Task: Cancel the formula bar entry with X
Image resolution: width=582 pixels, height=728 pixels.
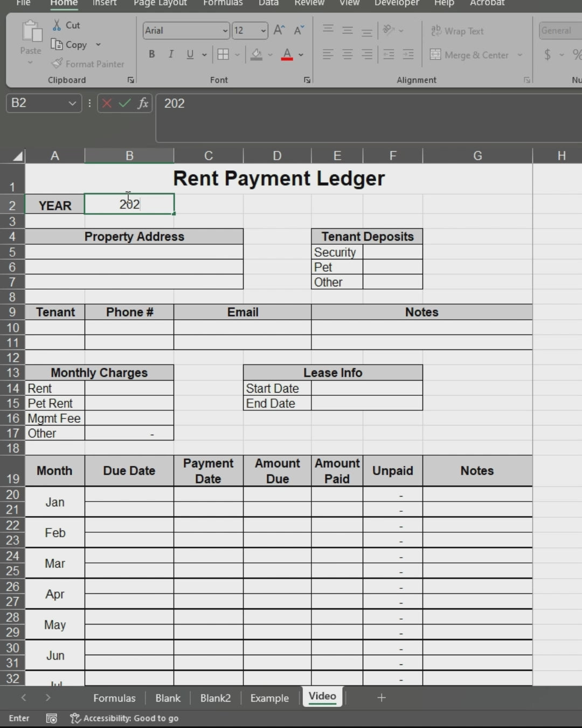Action: (107, 103)
